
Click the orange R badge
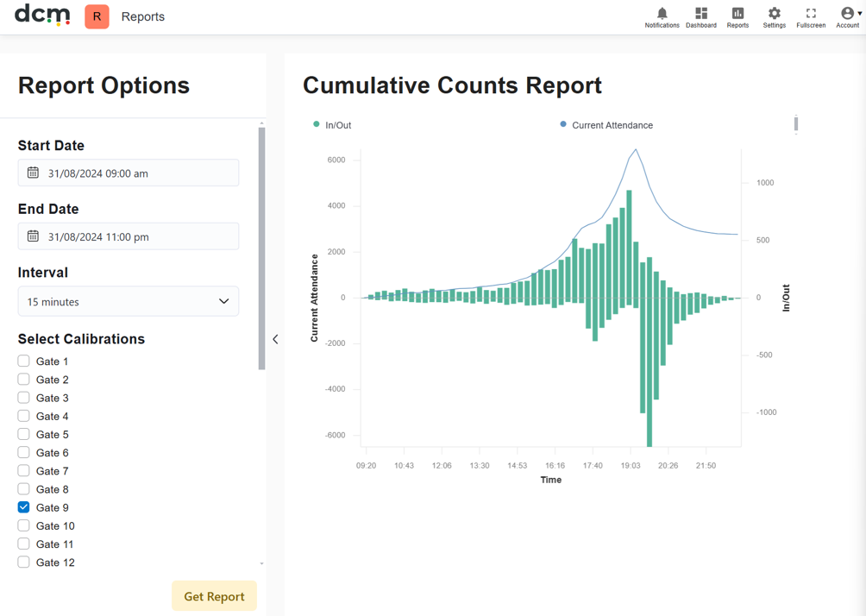(97, 16)
